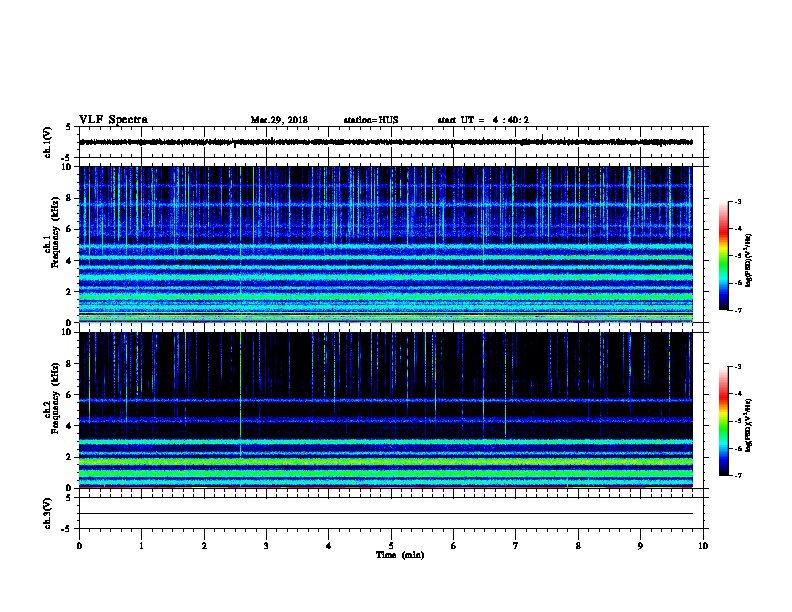Click the "ch.1(V)" voltage axis label
The image size is (792, 612).
47,142
